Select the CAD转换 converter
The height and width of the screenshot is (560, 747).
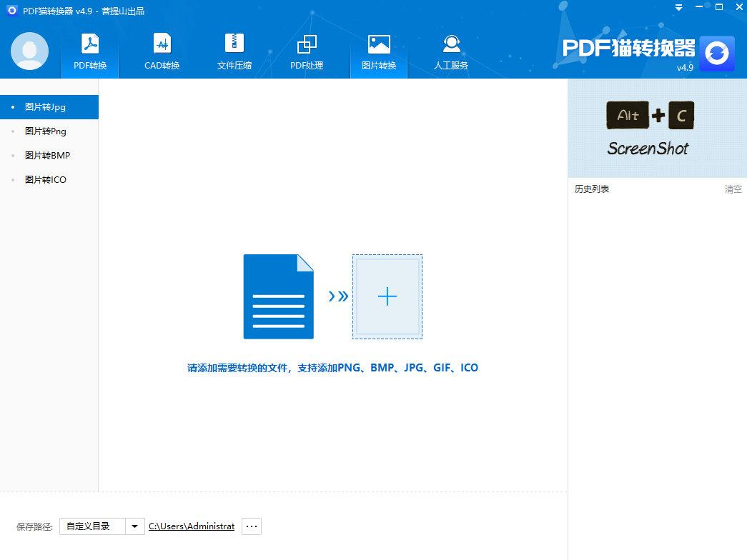(x=162, y=51)
